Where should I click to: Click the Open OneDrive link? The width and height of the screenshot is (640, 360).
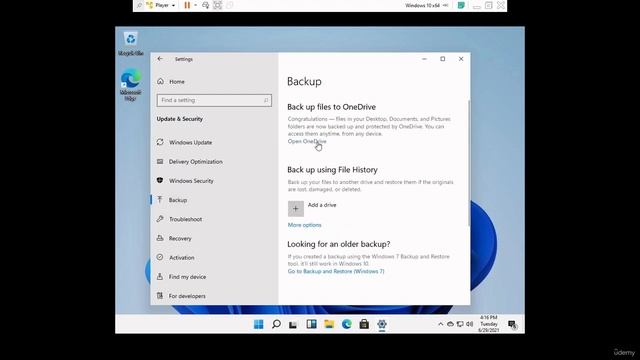(x=307, y=141)
